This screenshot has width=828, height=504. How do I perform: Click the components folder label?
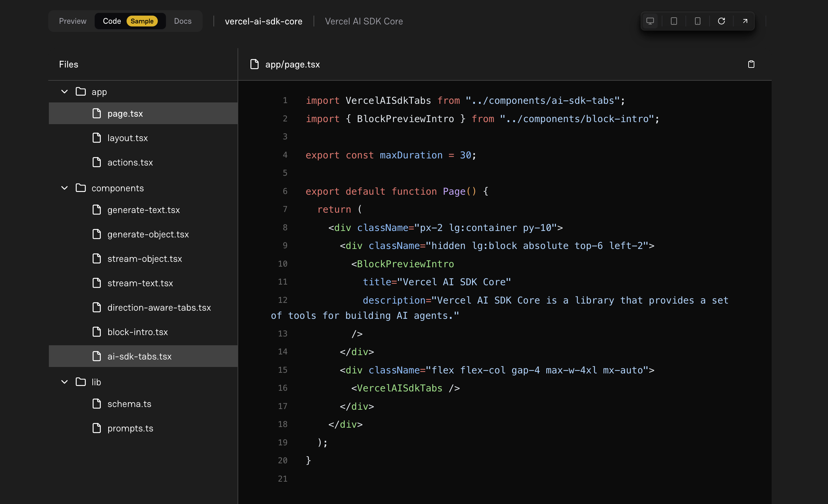(117, 188)
